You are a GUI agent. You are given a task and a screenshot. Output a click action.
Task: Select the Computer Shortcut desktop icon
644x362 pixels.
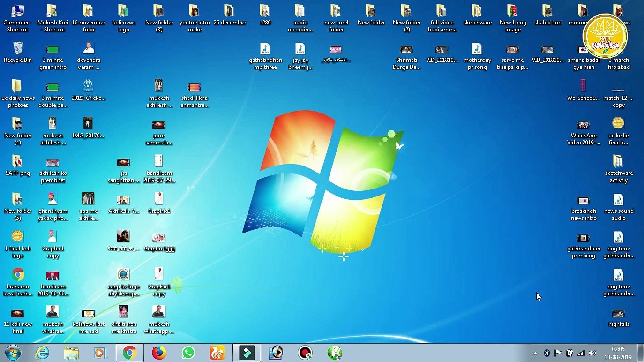pos(18,19)
